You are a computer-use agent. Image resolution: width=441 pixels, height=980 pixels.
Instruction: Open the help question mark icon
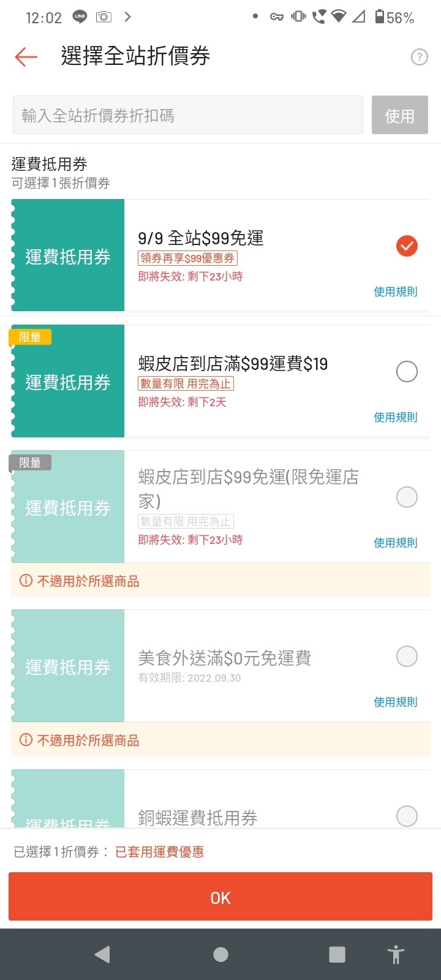click(x=419, y=57)
